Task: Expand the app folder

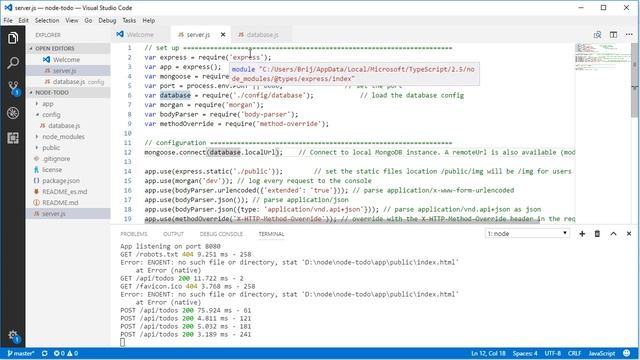Action: point(48,104)
